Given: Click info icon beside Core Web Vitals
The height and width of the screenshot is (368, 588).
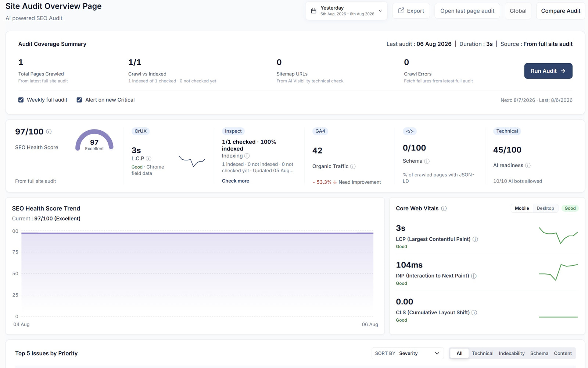Looking at the screenshot, I should (x=444, y=208).
